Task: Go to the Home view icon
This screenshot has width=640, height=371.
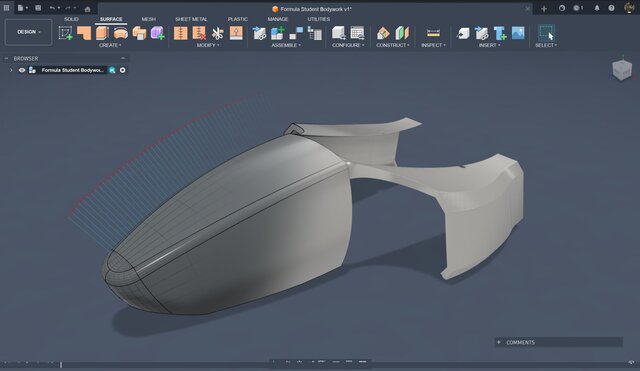Action: point(87,9)
